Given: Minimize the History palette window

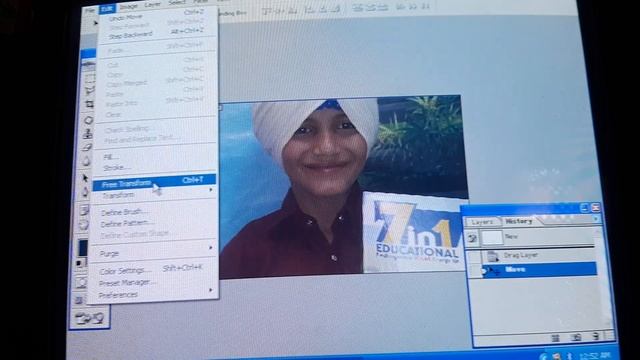Looking at the screenshot, I should click(584, 208).
